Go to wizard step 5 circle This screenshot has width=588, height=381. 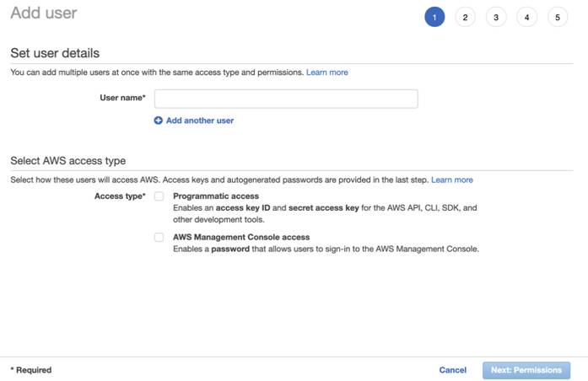558,17
